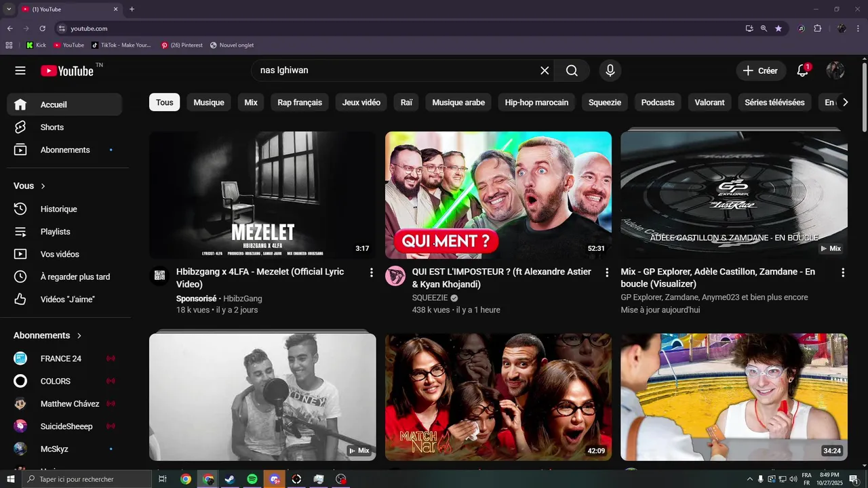
Task: Open Spotify from the taskbar
Action: 252,479
